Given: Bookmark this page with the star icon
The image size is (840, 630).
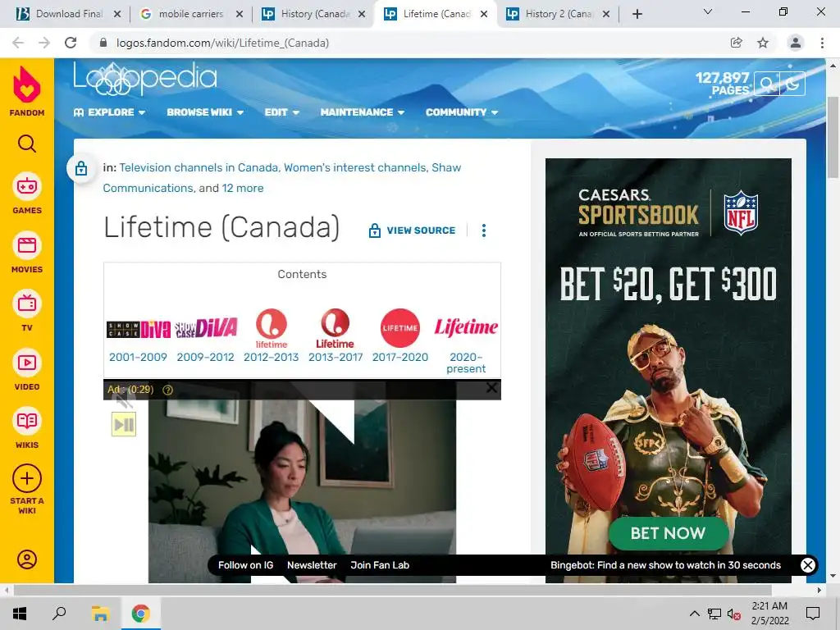Looking at the screenshot, I should point(763,43).
